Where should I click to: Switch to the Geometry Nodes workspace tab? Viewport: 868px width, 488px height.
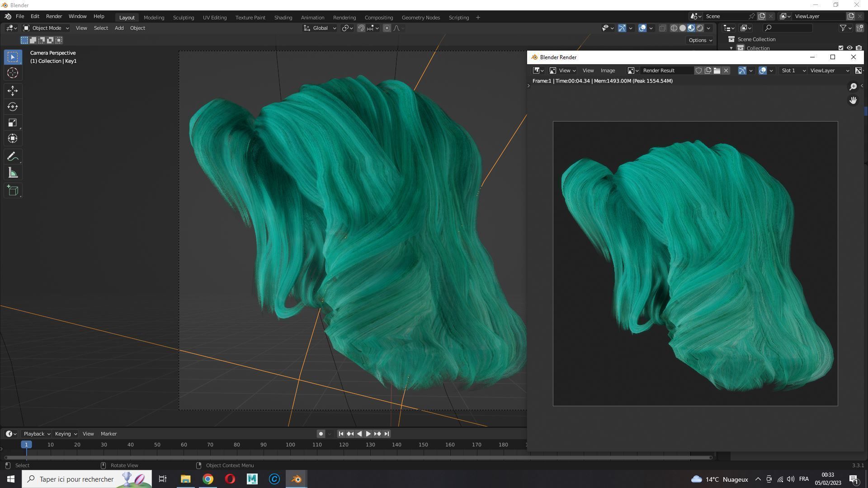tap(421, 18)
